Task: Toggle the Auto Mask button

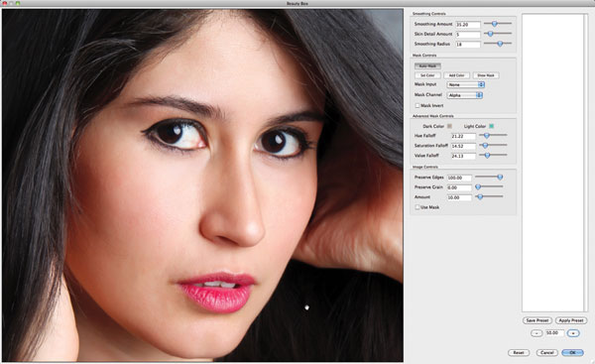Action: (x=427, y=66)
